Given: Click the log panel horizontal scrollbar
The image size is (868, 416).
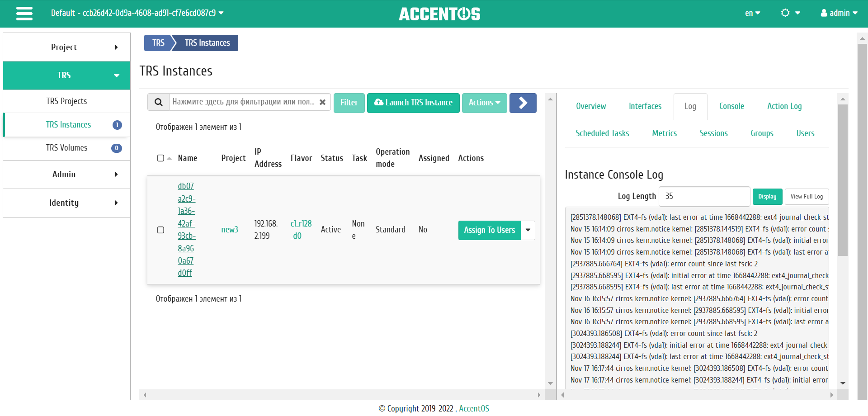Looking at the screenshot, I should tap(697, 395).
